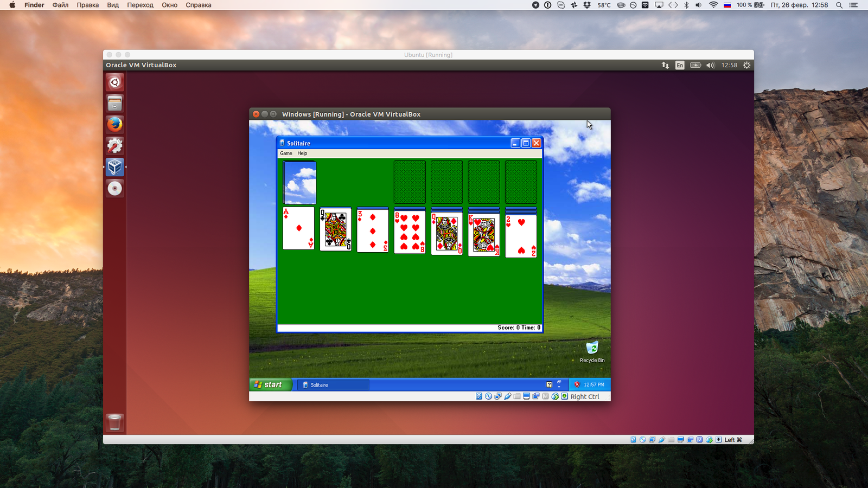This screenshot has width=868, height=488.
Task: Click the Windows security alert shield icon
Action: click(x=577, y=384)
